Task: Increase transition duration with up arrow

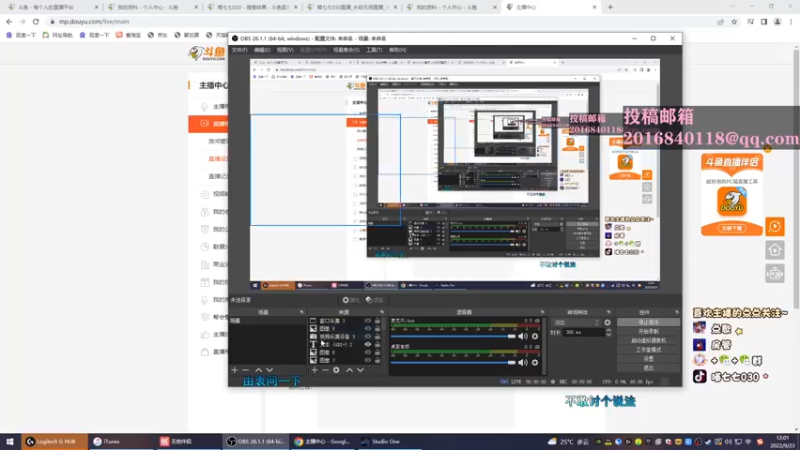Action: point(608,330)
